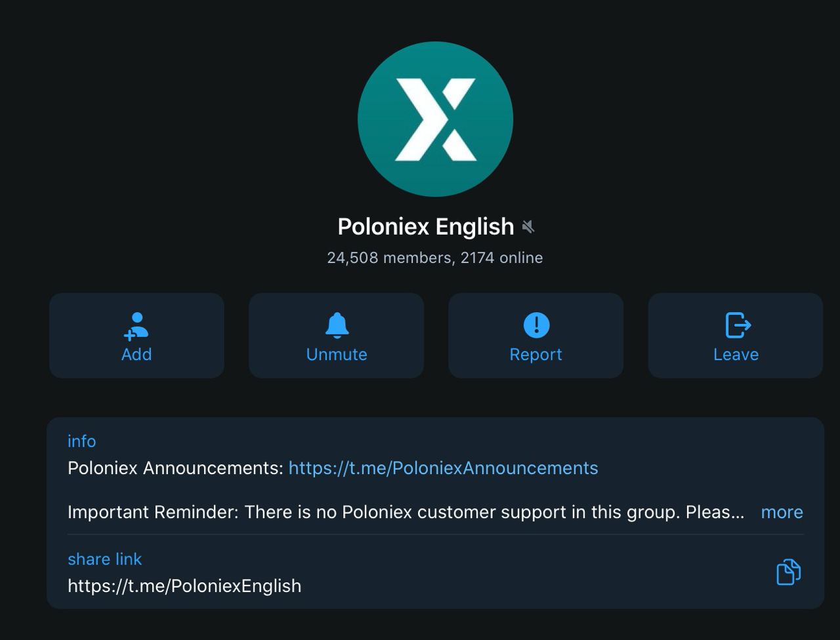
Task: Copy share link using the copy icon
Action: tap(789, 572)
